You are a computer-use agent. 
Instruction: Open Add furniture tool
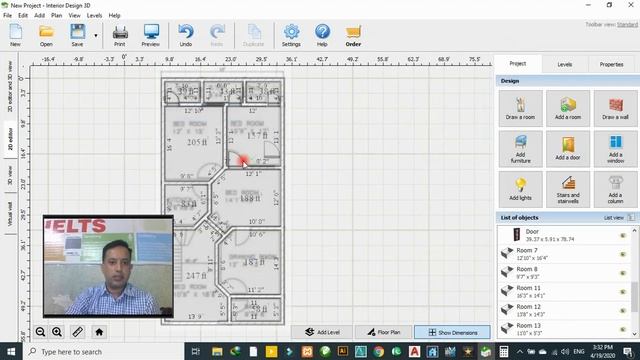coord(520,149)
